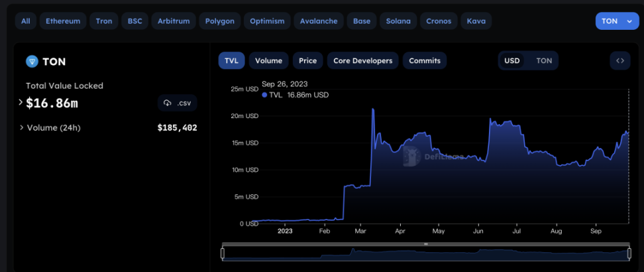Filter by Base chain
The image size is (644, 272).
pyautogui.click(x=362, y=21)
